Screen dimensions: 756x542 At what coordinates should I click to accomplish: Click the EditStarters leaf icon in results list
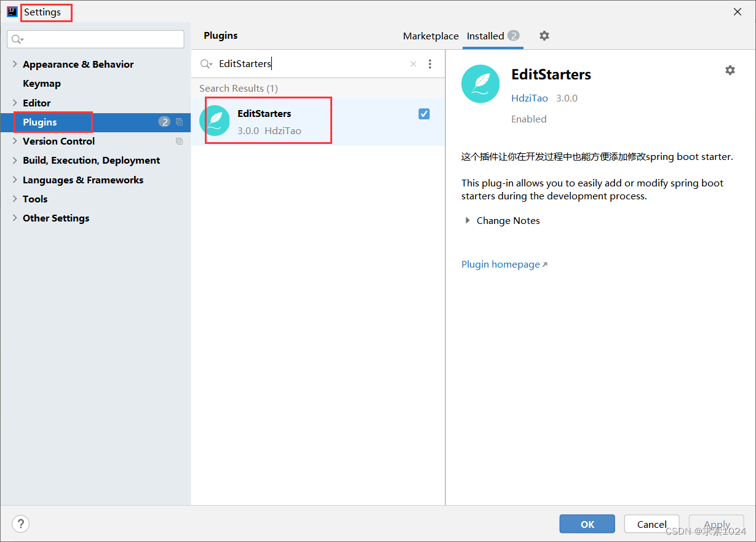[x=215, y=121]
